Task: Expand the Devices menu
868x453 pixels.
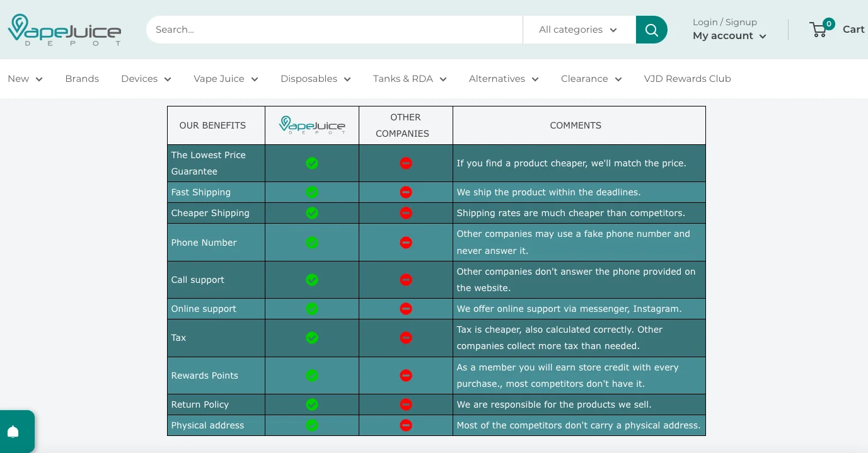Action: [x=146, y=79]
